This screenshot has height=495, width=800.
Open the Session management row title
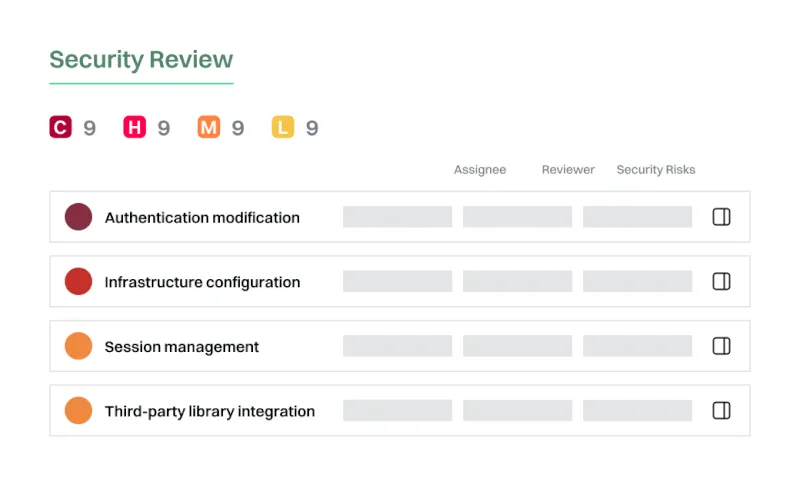point(182,347)
